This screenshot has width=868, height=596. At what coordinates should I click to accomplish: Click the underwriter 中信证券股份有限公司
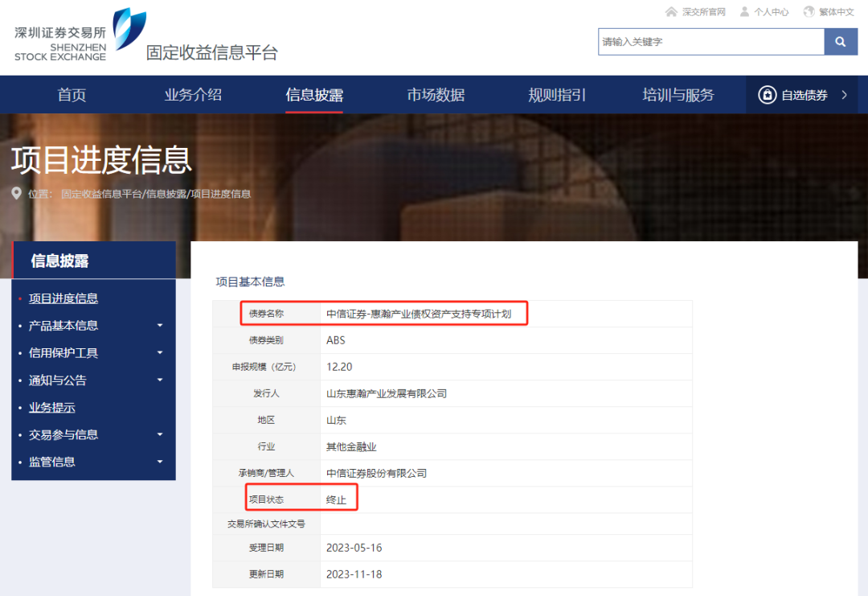click(376, 473)
